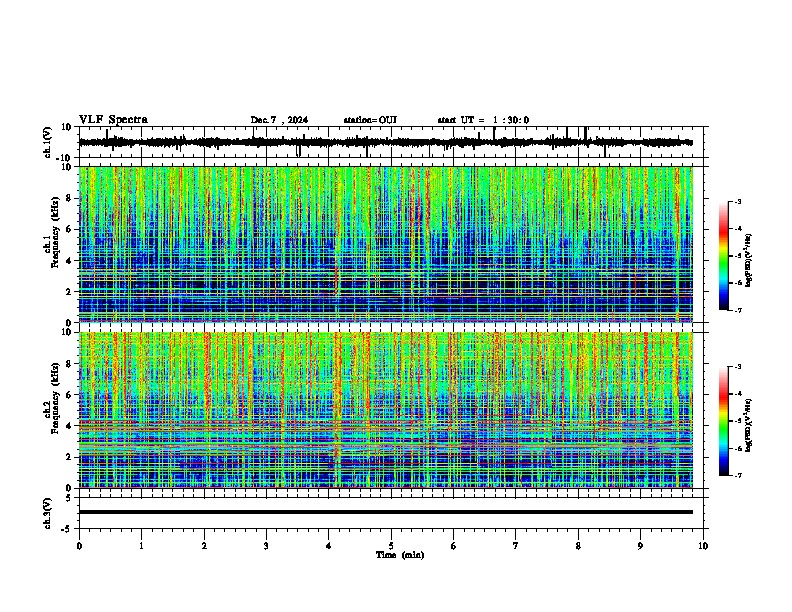
Task: Click the "3" minute tick on the time axis
Action: coord(266,546)
